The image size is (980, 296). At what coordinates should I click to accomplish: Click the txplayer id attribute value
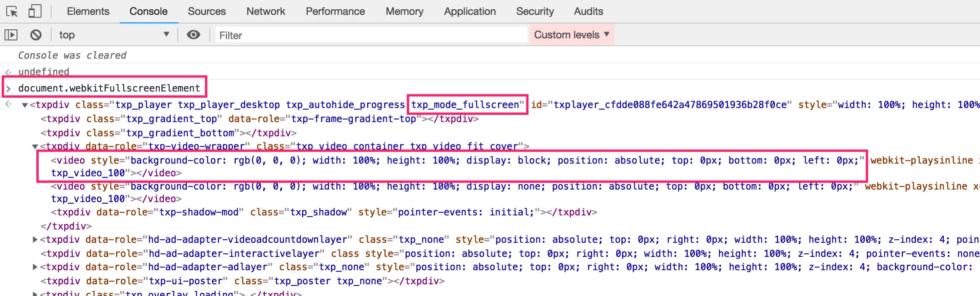pos(670,104)
